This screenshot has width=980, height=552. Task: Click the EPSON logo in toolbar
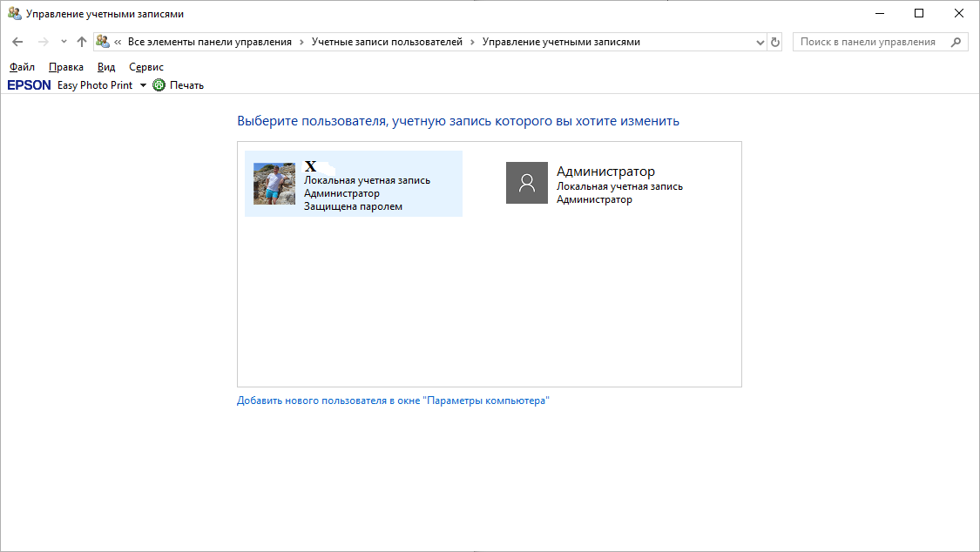29,85
